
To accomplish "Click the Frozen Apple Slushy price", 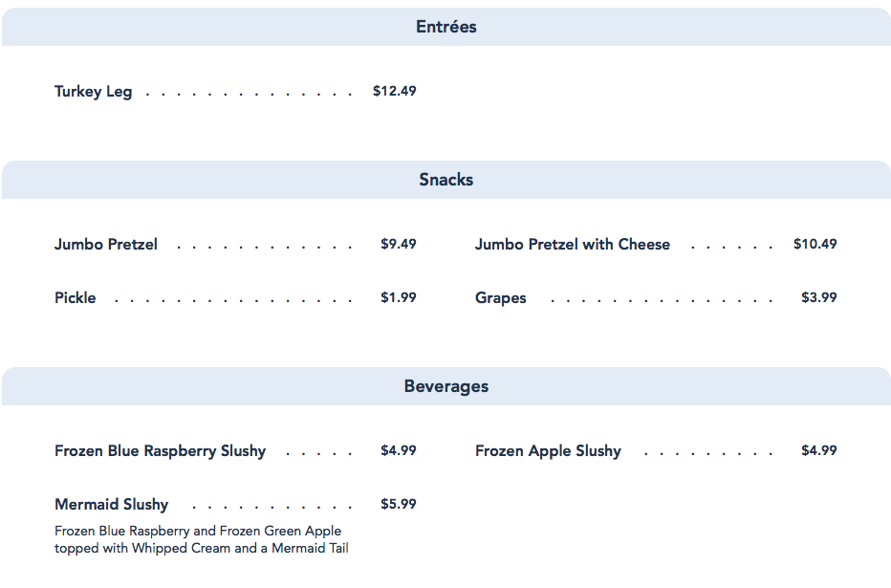I will 819,451.
